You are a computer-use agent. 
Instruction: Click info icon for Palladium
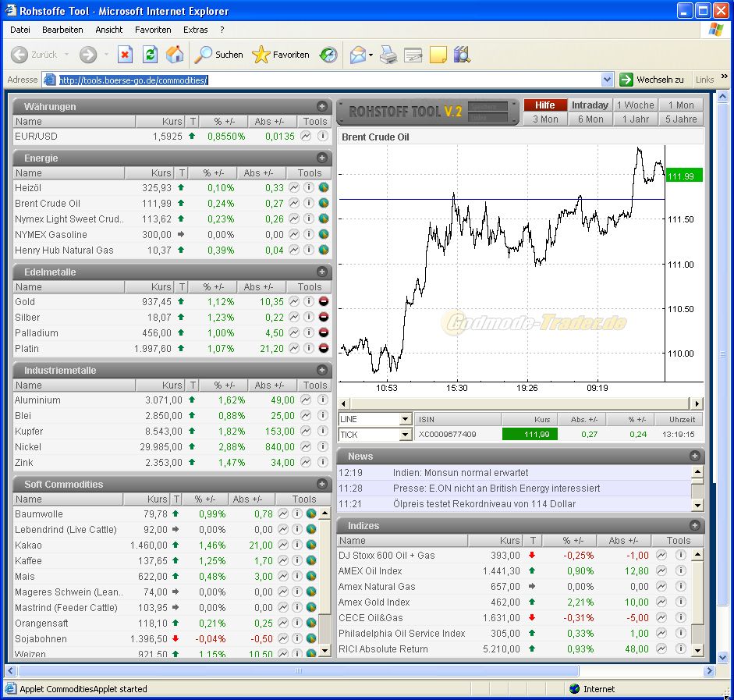click(308, 333)
